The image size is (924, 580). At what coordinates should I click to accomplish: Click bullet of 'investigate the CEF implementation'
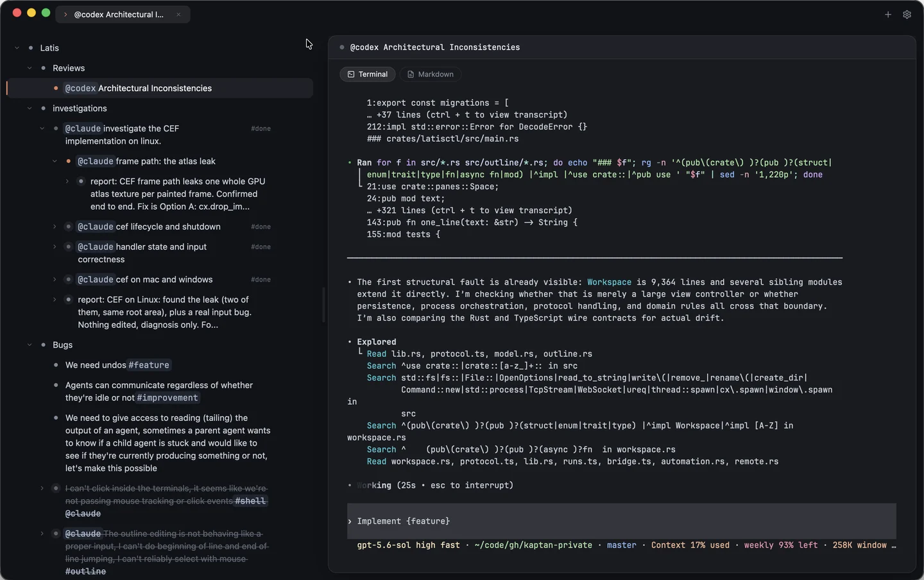pos(56,128)
